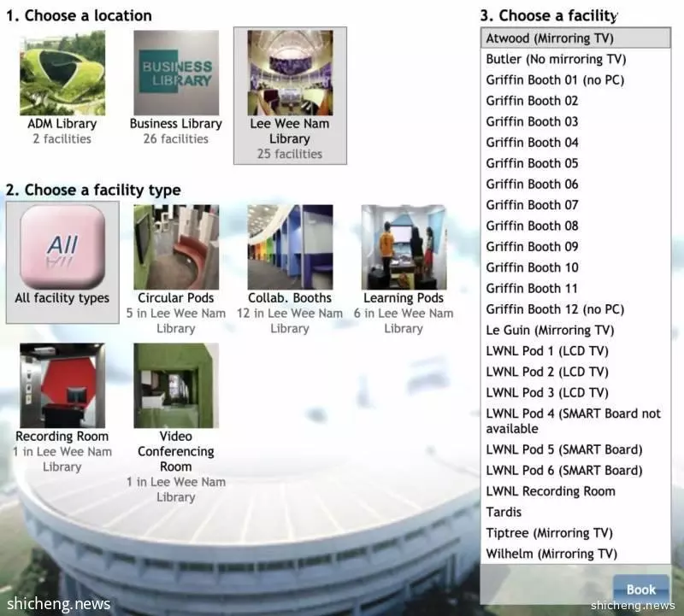This screenshot has width=684, height=616.
Task: Choose Griffin Booth 01 (no PC)
Action: click(575, 79)
